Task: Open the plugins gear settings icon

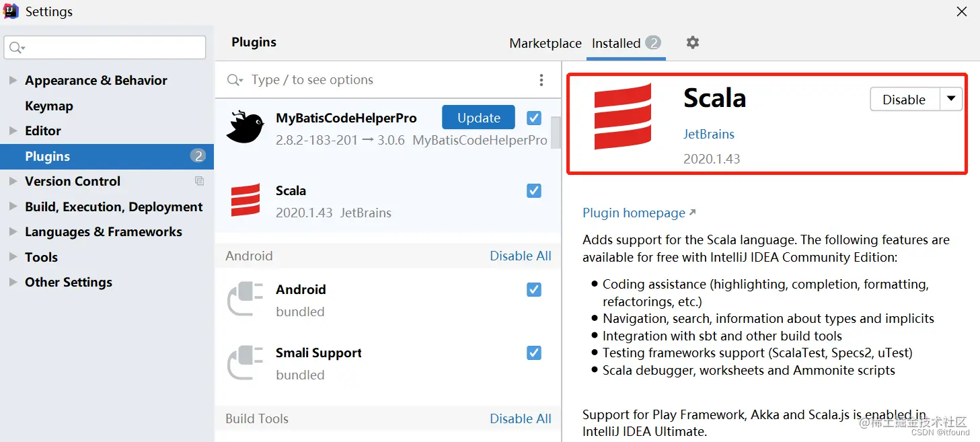Action: (x=693, y=42)
